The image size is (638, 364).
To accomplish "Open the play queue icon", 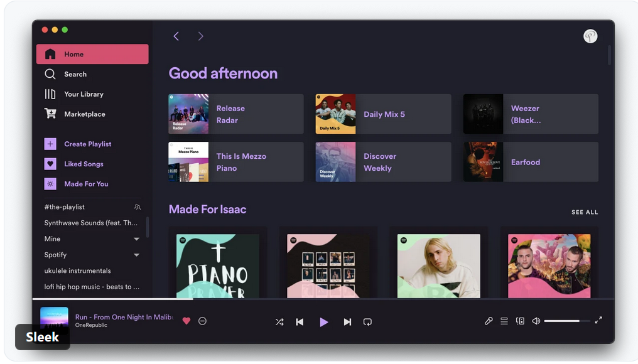I will 504,321.
